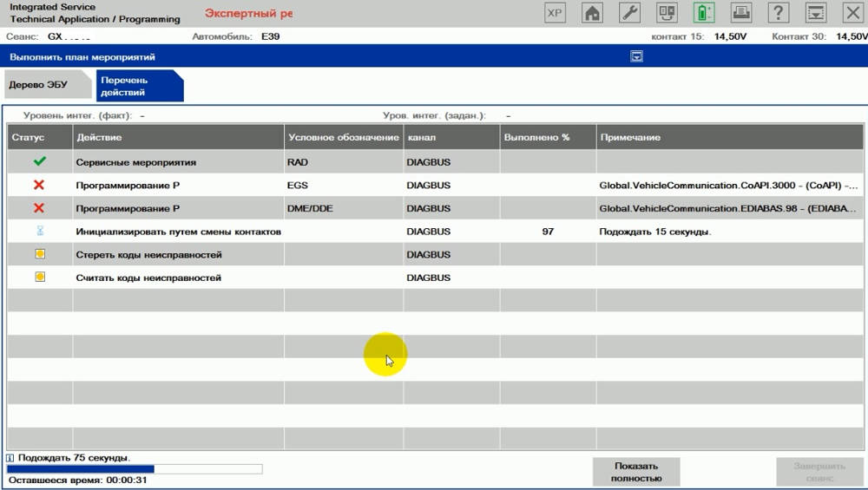This screenshot has width=868, height=490.
Task: Open help with the question mark icon
Action: pyautogui.click(x=779, y=14)
